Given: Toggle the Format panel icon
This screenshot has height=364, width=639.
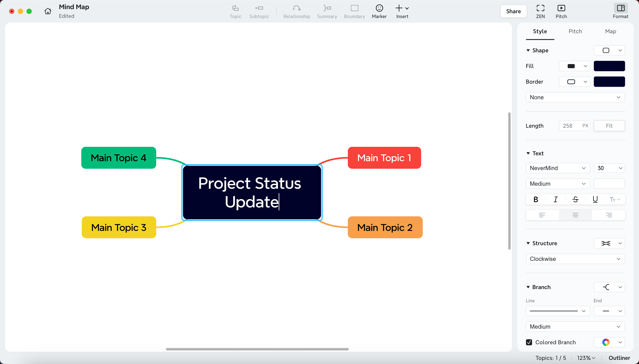Looking at the screenshot, I should (620, 8).
